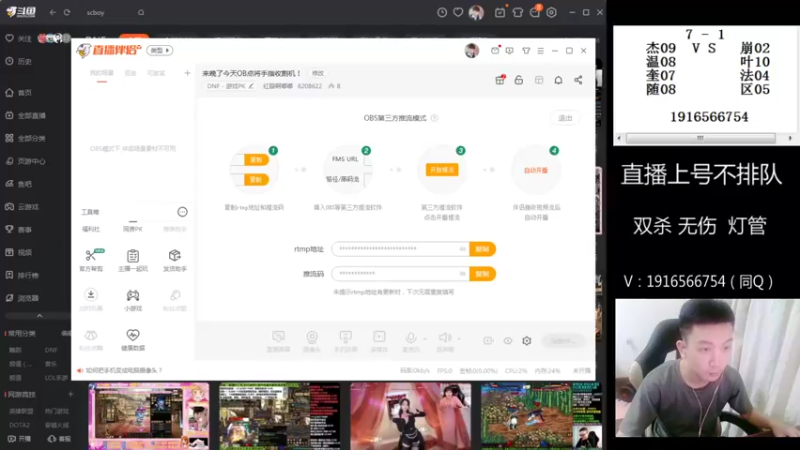Viewport: 800px width, 450px height.
Task: Open the mini-games gamepad tool
Action: coord(133,299)
